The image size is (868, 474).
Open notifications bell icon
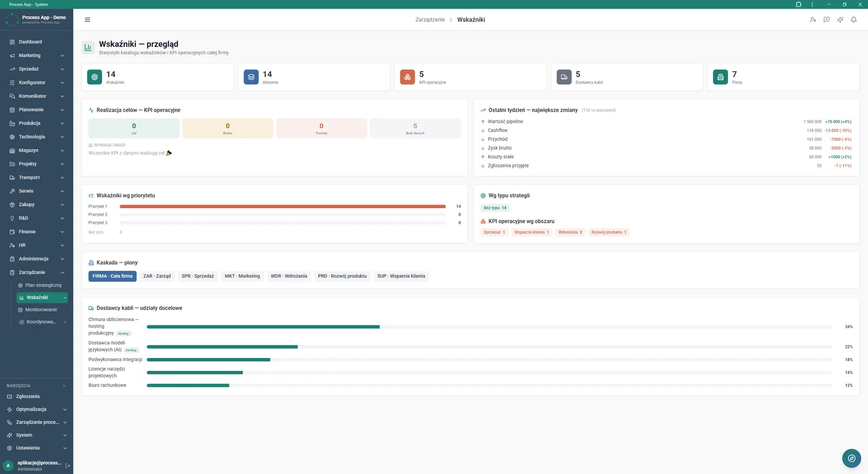point(853,20)
